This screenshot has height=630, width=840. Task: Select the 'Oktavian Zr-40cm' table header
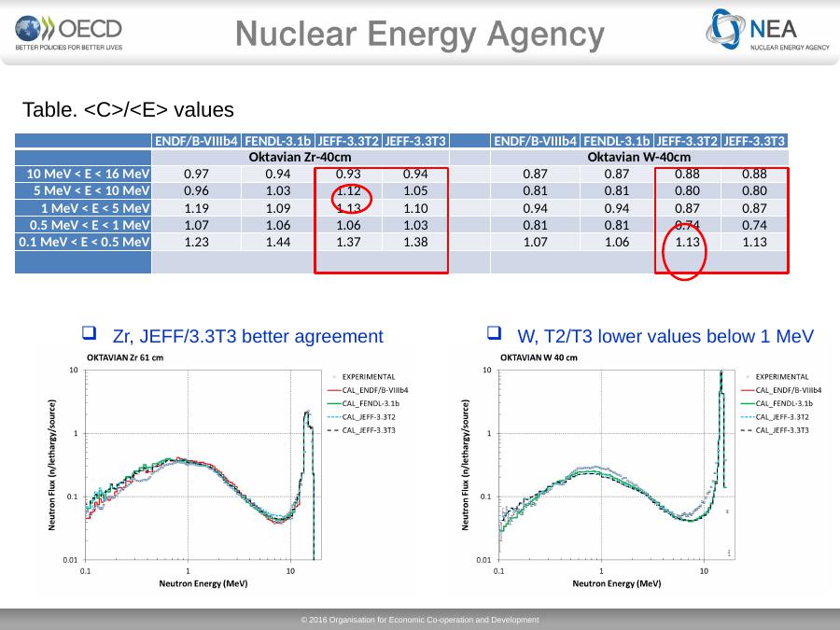[301, 157]
